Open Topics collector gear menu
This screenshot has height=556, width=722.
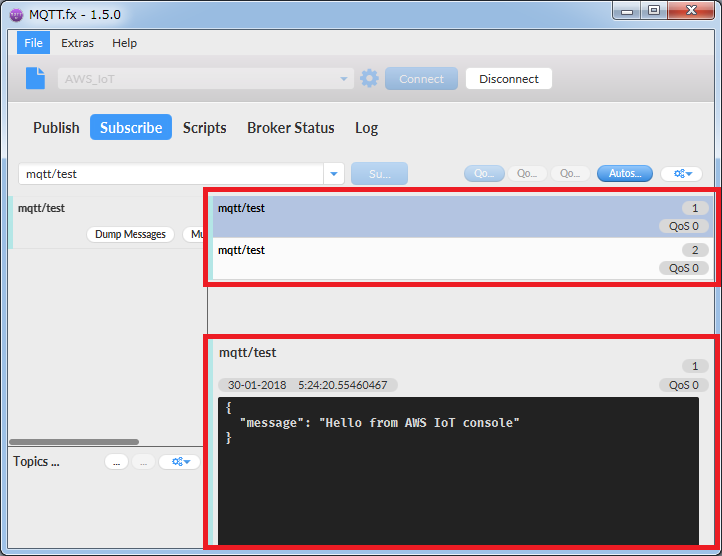[179, 462]
